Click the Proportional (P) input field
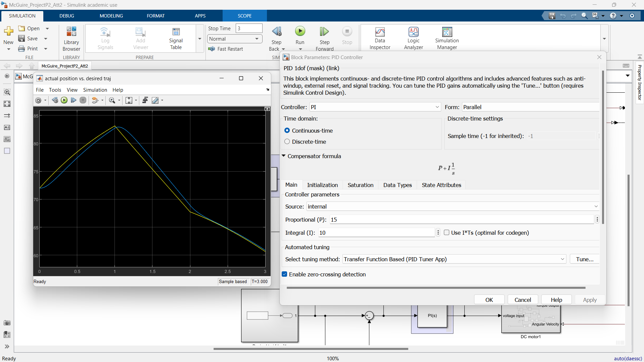The width and height of the screenshot is (644, 362). [462, 220]
